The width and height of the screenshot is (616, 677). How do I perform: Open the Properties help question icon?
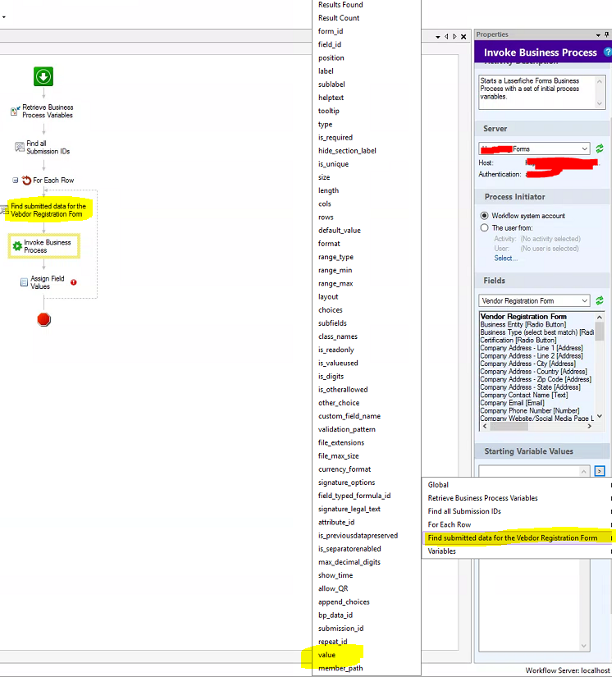coord(608,53)
